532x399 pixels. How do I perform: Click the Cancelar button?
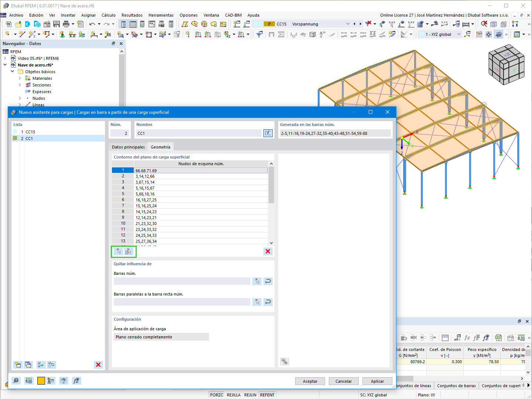(x=344, y=381)
